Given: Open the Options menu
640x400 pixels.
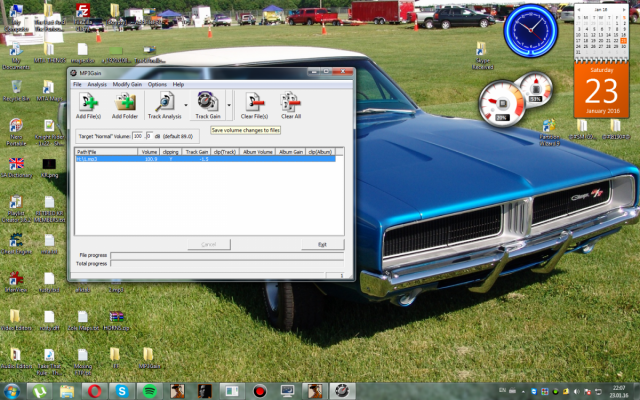Looking at the screenshot, I should [157, 84].
